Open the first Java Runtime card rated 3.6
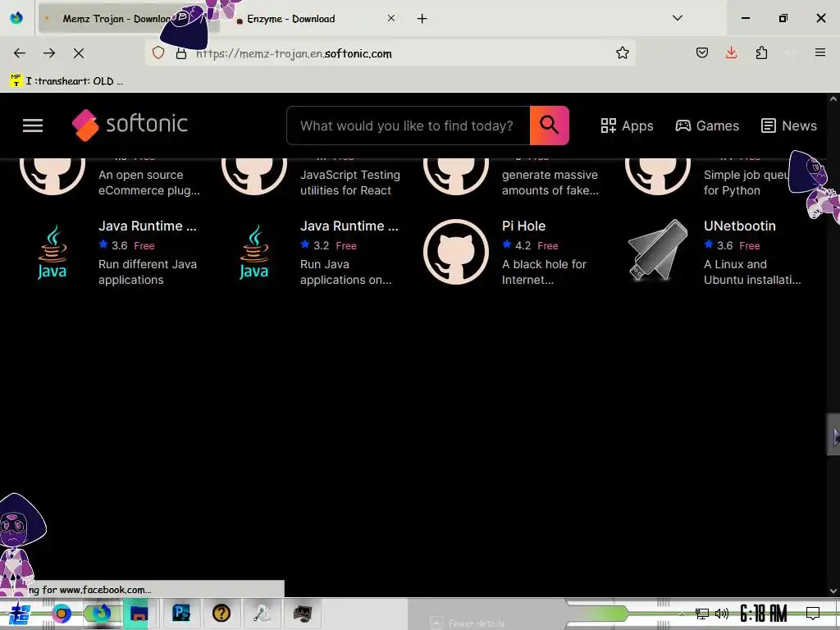The height and width of the screenshot is (630, 840). [x=148, y=226]
